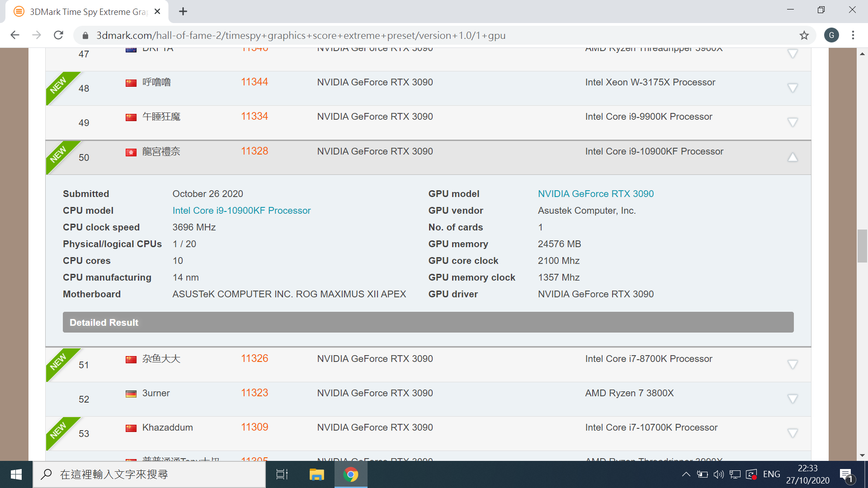Click the battery icon in the tray

tap(702, 474)
